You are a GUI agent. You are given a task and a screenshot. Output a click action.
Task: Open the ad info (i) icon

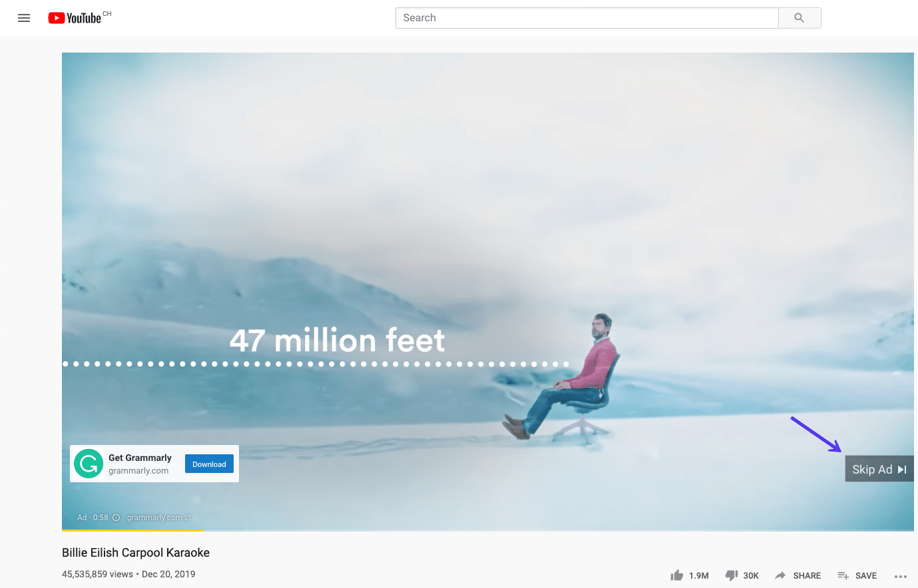[116, 517]
